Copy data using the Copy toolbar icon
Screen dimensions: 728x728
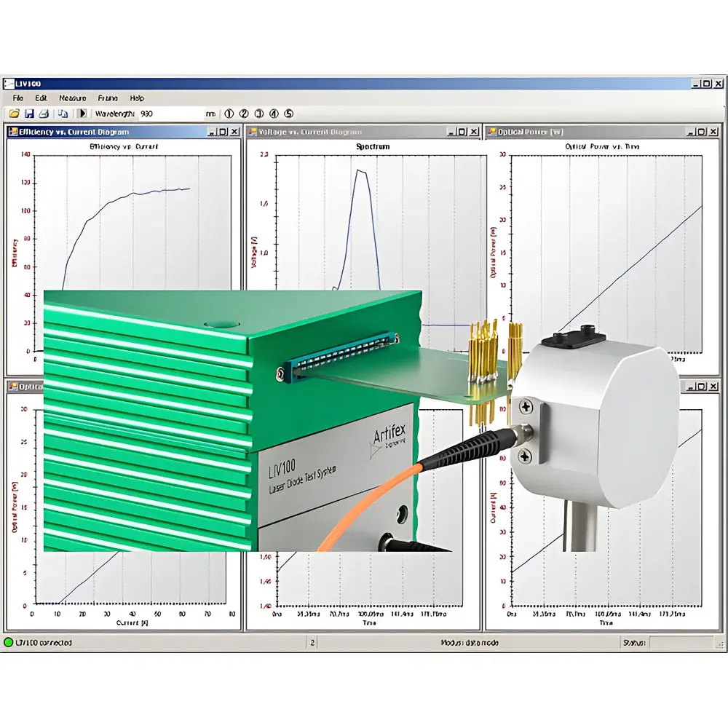[63, 113]
